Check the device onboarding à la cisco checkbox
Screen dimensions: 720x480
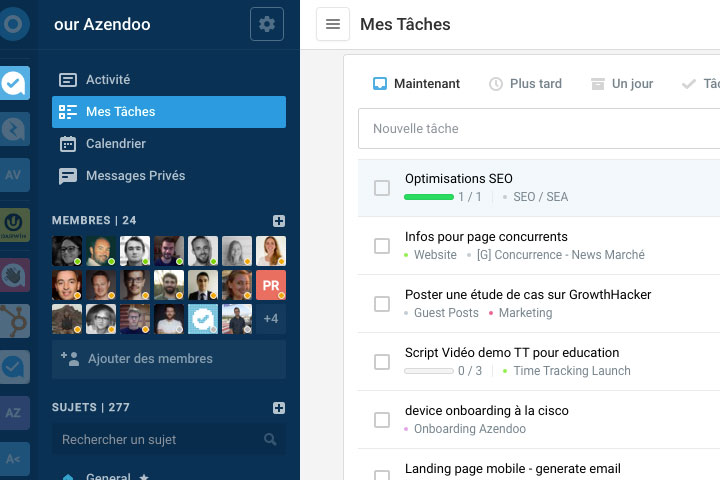[x=382, y=420]
